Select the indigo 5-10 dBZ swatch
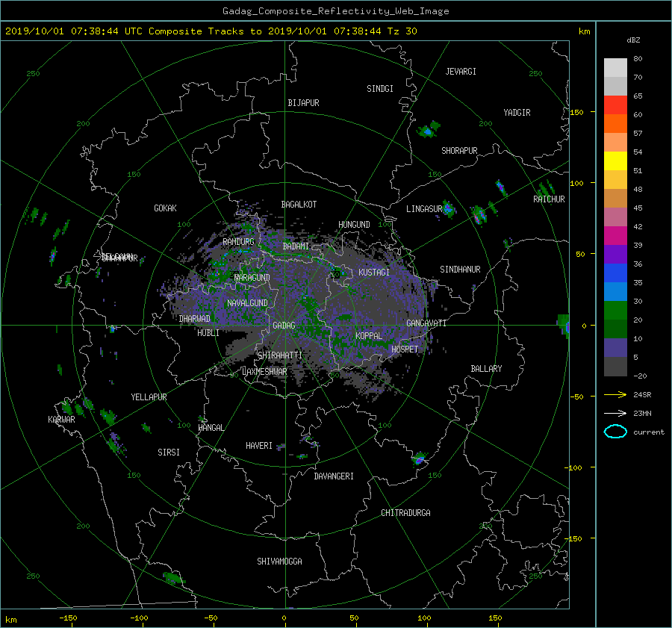 [615, 348]
